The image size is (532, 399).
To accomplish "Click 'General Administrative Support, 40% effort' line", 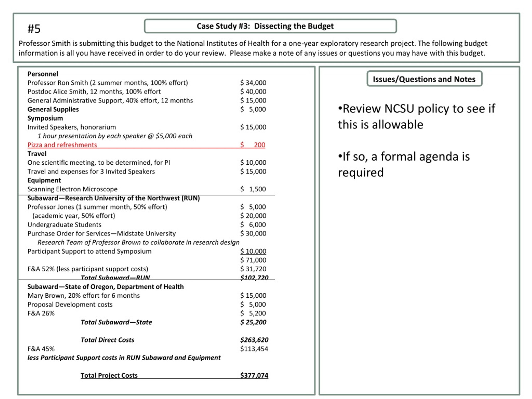I will pos(110,101).
